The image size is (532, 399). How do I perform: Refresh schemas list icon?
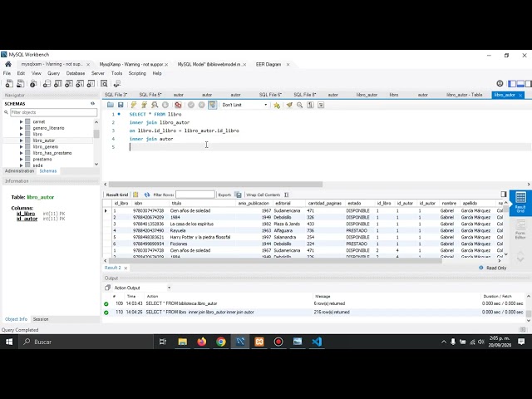pyautogui.click(x=92, y=103)
